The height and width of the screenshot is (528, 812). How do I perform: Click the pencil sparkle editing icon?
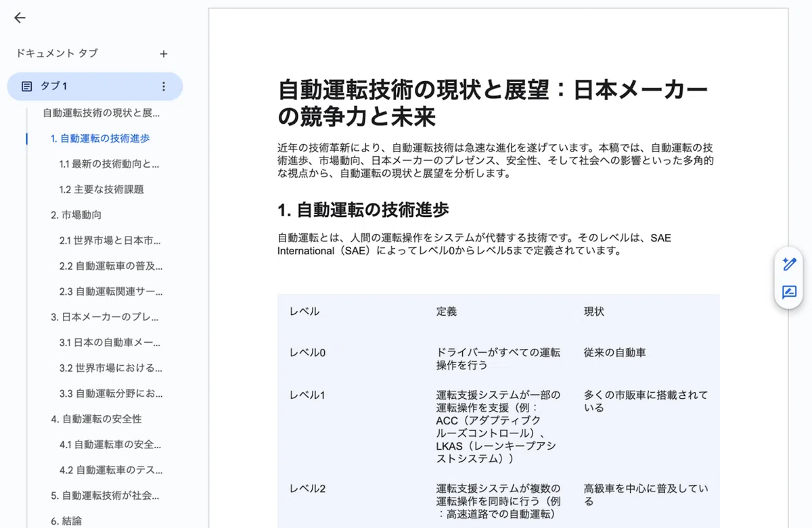pos(789,264)
